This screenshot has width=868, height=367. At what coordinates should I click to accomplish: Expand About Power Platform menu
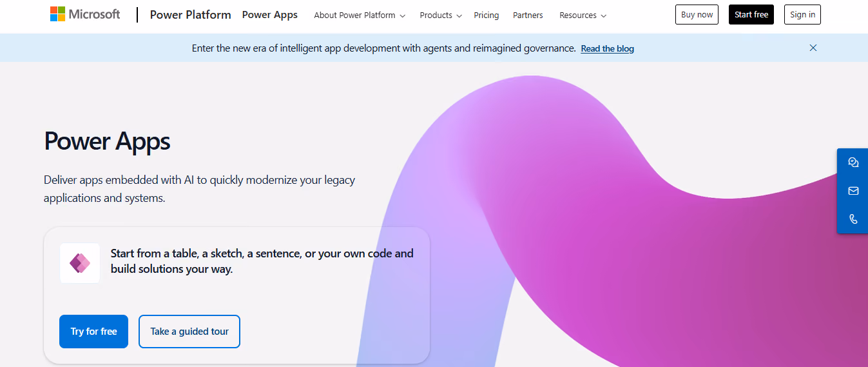click(x=360, y=15)
